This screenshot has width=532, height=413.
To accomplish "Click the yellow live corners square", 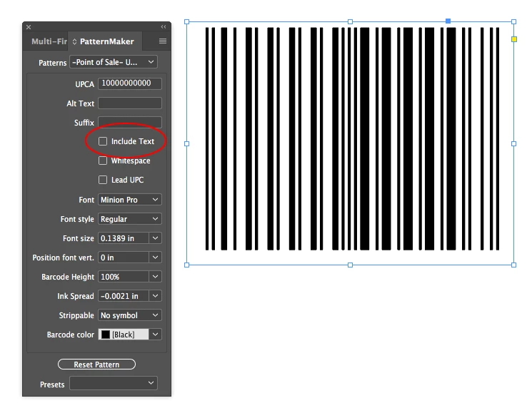I will tap(514, 39).
